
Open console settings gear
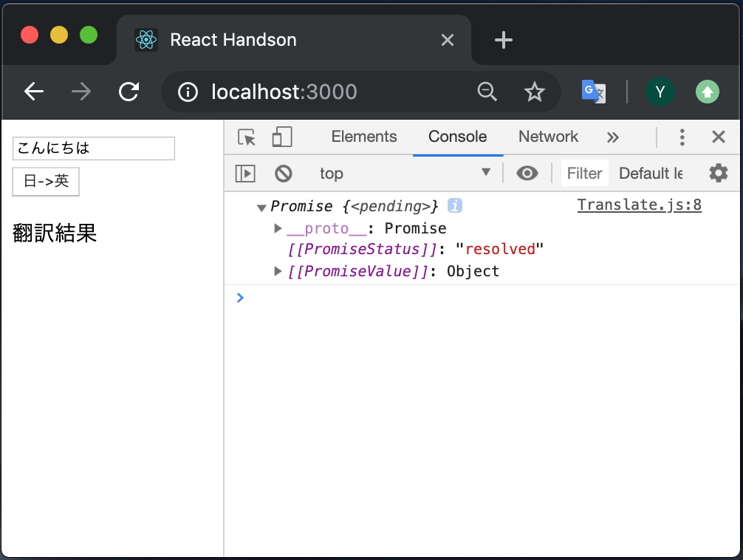pyautogui.click(x=719, y=173)
